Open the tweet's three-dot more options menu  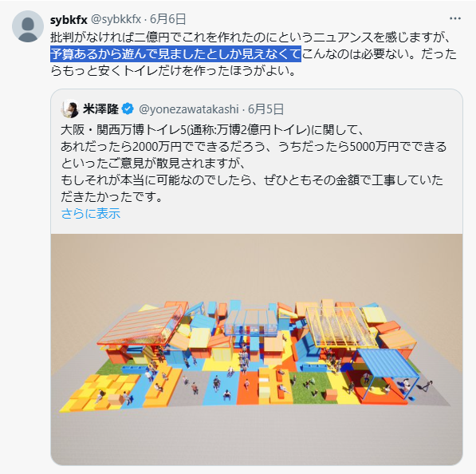455,19
